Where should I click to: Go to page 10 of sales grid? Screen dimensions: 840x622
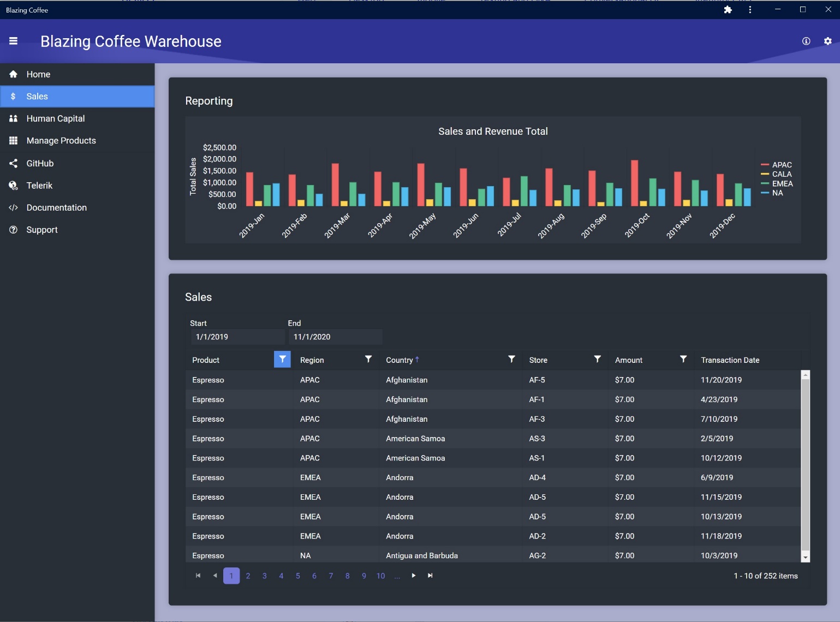point(380,576)
